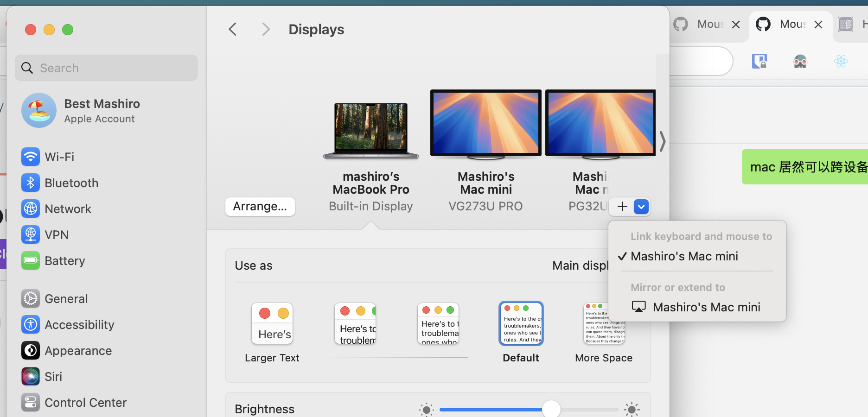Close the inactive GitHub browser tab

coord(736,25)
